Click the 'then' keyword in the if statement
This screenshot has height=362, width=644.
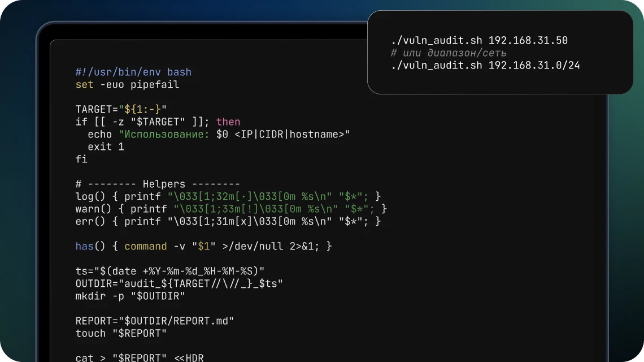228,122
